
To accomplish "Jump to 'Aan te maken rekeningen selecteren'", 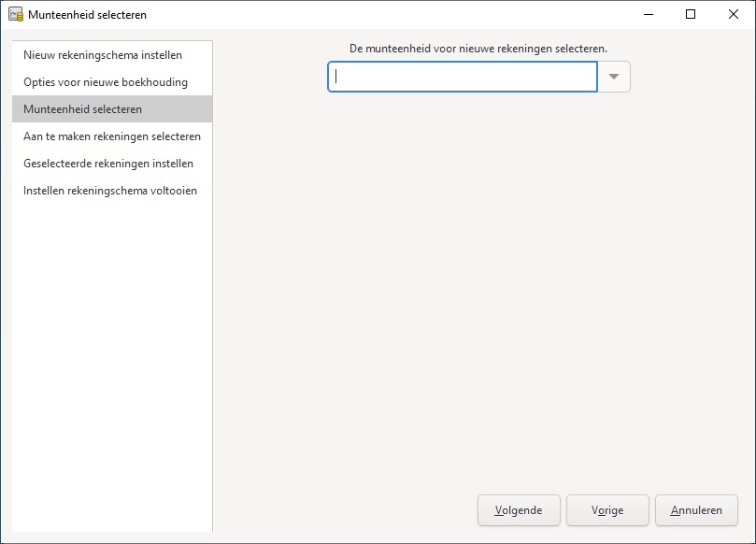I will [112, 136].
